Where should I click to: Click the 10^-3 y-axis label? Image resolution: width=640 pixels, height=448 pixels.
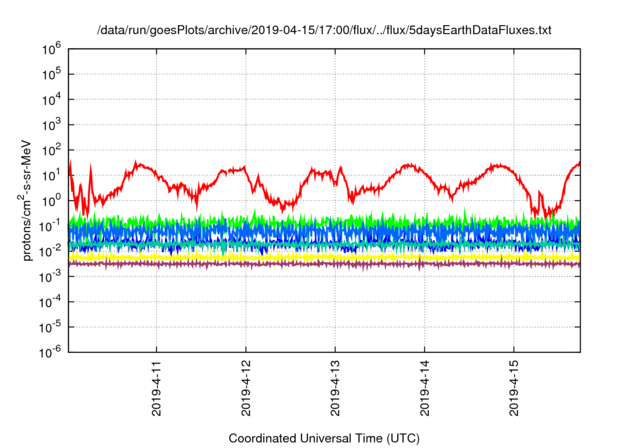50,277
